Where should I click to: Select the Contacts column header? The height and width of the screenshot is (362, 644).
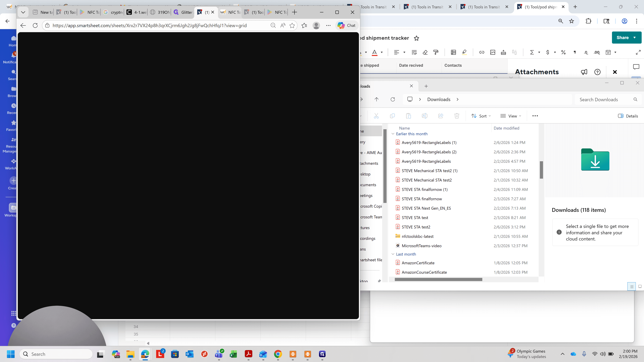(474, 66)
